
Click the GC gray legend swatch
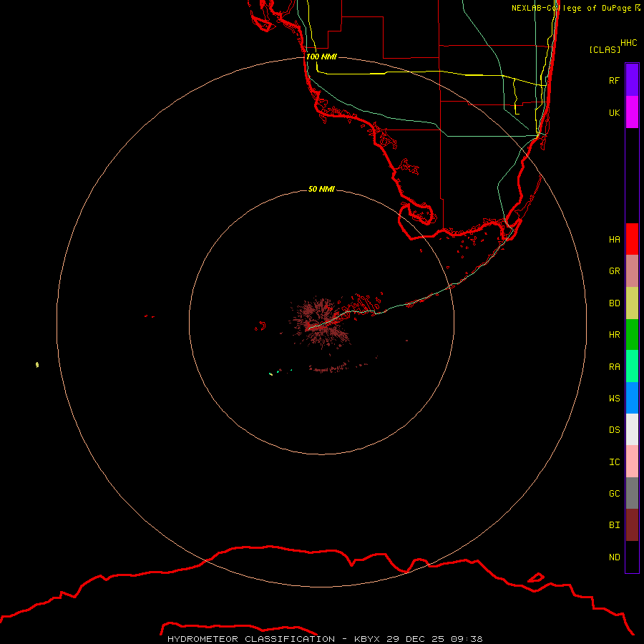pyautogui.click(x=632, y=493)
